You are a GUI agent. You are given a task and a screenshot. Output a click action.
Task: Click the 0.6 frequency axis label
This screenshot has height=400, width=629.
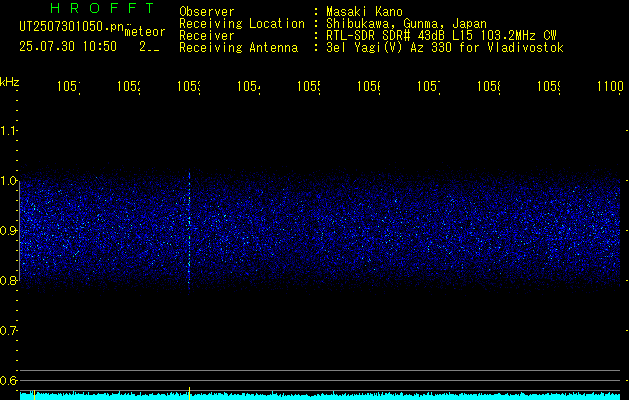[8, 380]
